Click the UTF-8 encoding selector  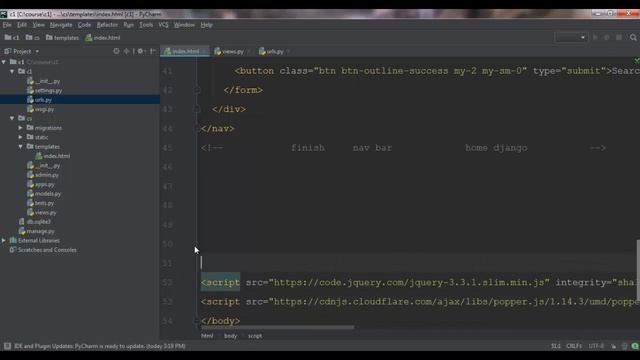(x=596, y=346)
